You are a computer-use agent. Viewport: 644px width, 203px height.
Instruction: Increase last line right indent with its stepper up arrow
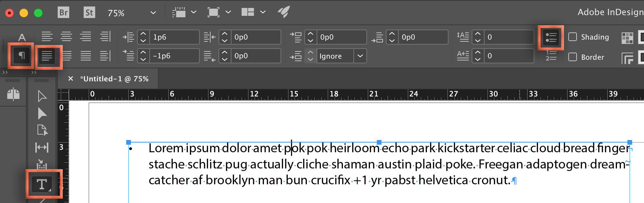click(225, 52)
